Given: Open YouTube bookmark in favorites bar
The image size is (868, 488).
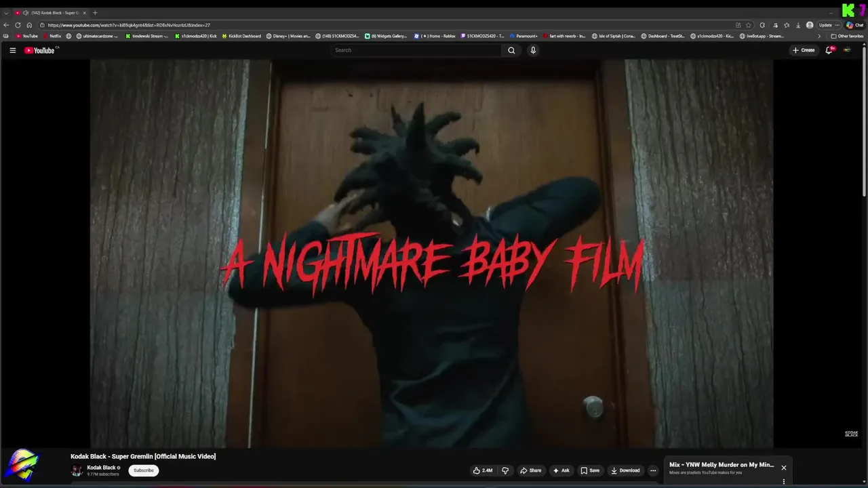Looking at the screenshot, I should [27, 36].
